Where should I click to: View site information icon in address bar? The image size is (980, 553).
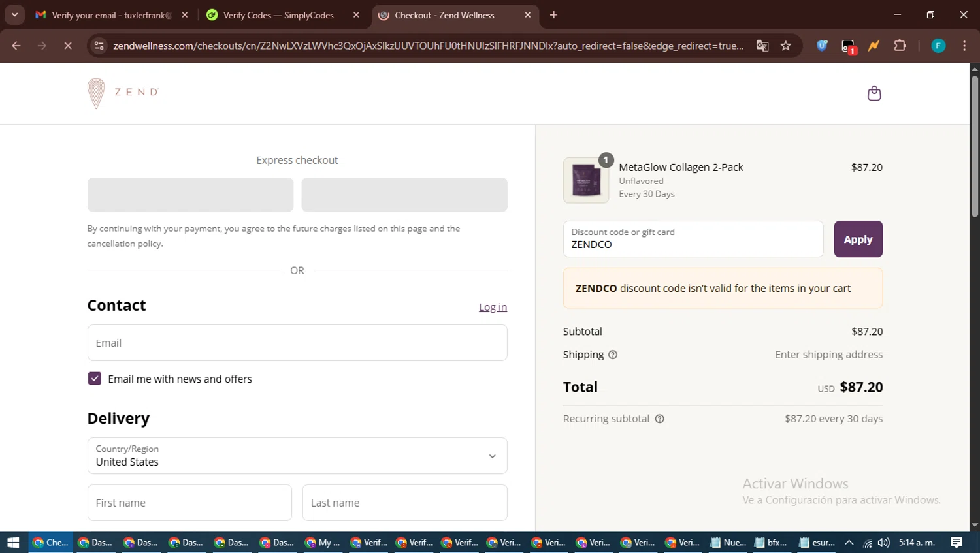(x=99, y=46)
